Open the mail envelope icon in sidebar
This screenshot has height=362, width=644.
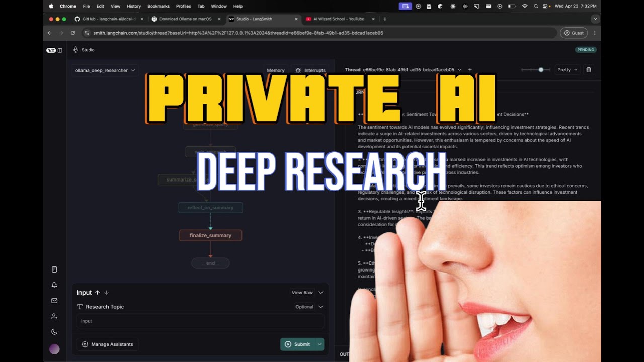(54, 301)
